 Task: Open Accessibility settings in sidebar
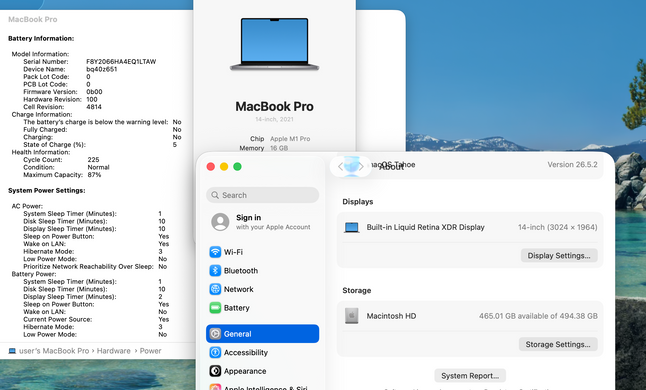click(262, 353)
